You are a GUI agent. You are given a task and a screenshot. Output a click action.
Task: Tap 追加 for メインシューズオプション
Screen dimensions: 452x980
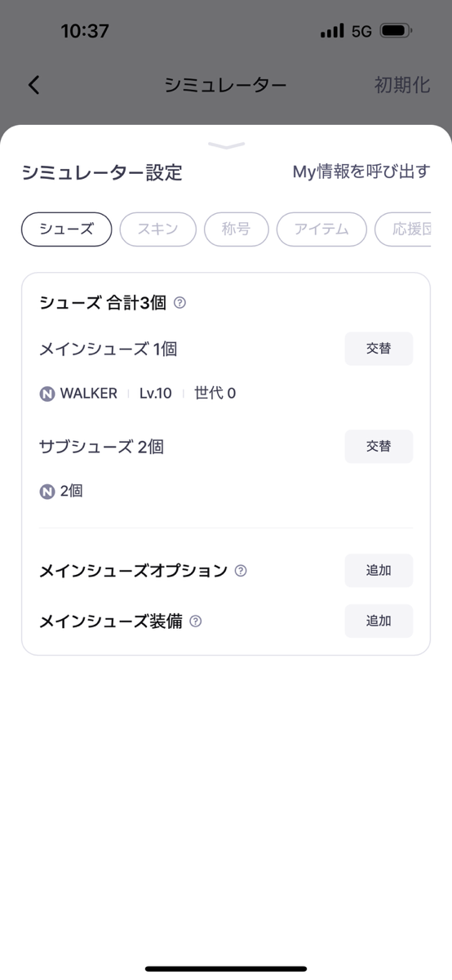click(379, 571)
